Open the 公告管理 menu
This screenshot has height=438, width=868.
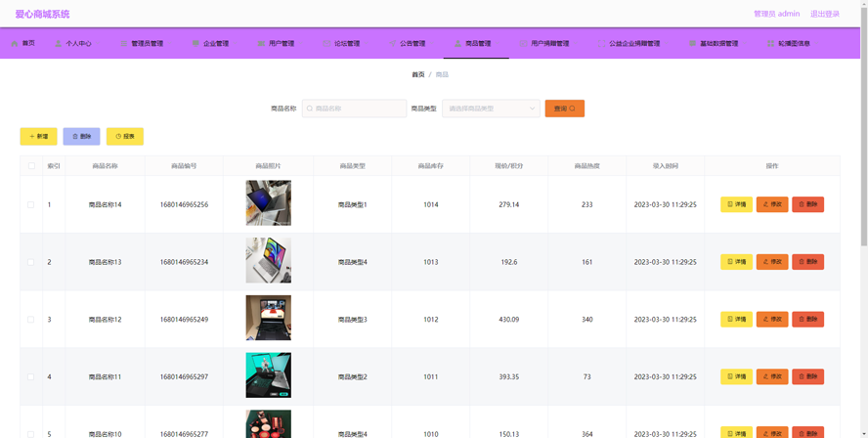pos(411,43)
